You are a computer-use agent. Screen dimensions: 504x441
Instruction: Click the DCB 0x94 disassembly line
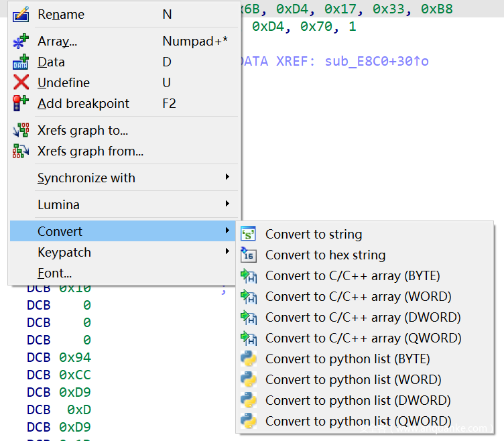click(x=59, y=357)
